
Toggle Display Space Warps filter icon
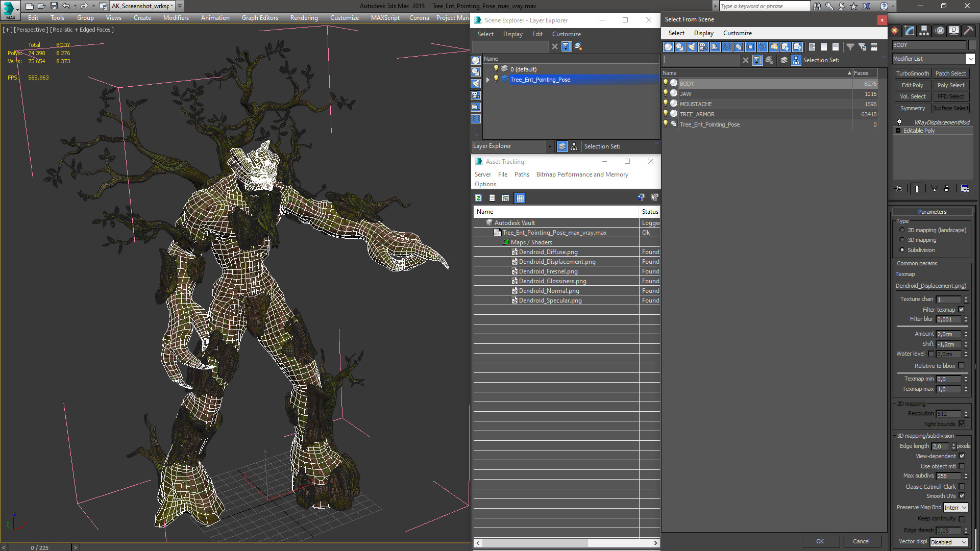pyautogui.click(x=727, y=47)
